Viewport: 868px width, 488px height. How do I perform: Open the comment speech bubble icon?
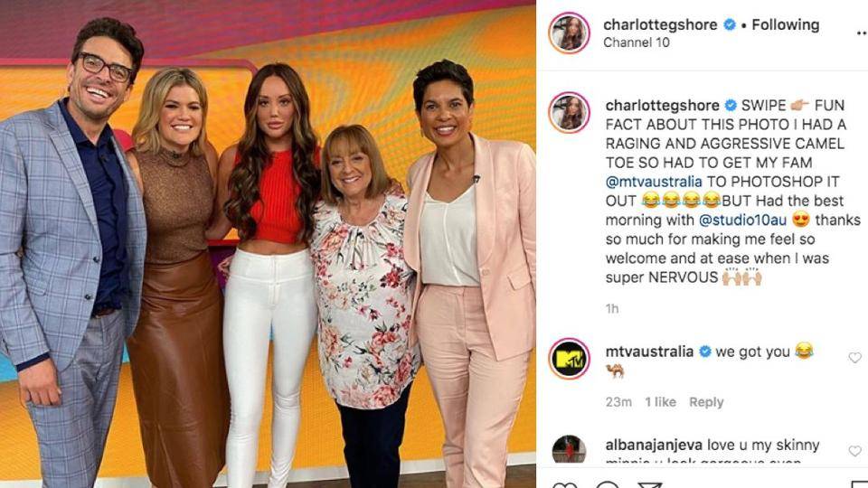coord(608,484)
